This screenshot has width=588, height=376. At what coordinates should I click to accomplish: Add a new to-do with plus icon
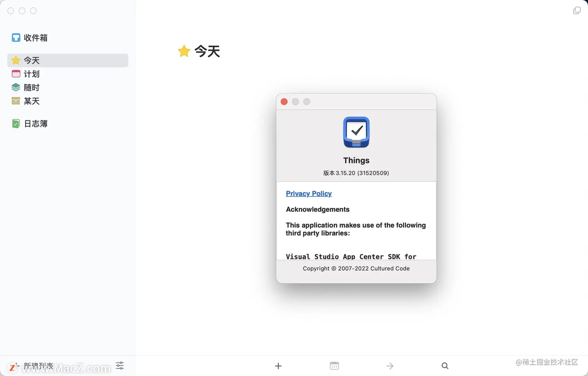click(278, 366)
